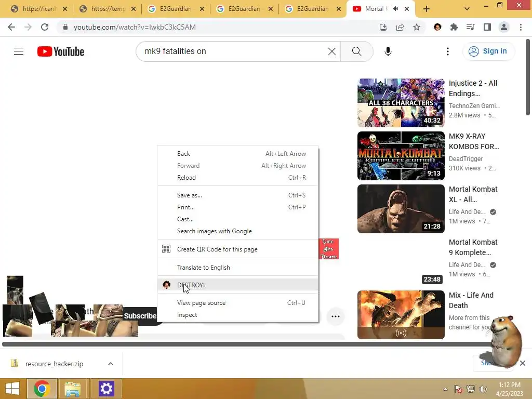This screenshot has height=399, width=532.
Task: Start voice search with microphone icon
Action: tap(388, 51)
